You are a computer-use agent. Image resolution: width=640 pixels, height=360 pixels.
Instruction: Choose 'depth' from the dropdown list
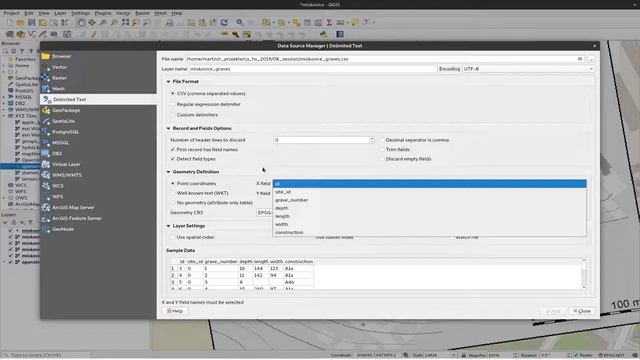click(x=429, y=208)
